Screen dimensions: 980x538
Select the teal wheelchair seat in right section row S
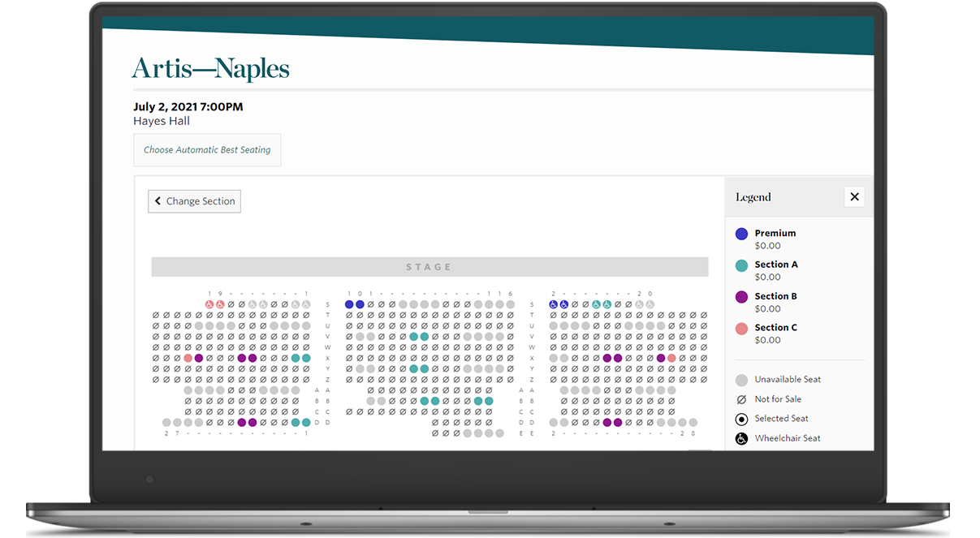tap(597, 305)
